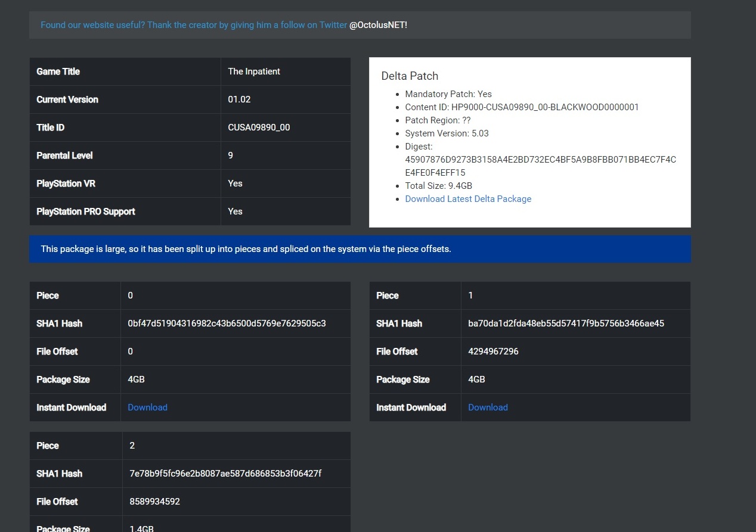Viewport: 756px width, 532px height.
Task: Click the file offset value 8589934592
Action: click(x=154, y=502)
